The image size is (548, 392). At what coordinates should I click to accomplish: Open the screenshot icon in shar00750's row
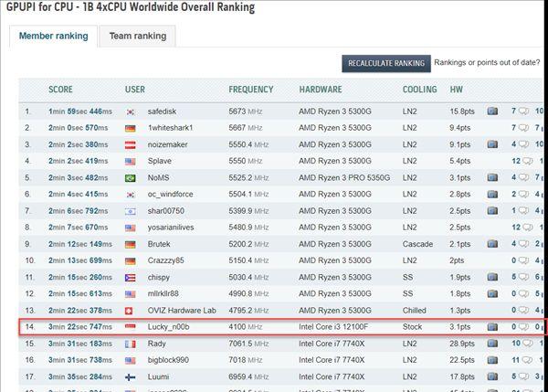click(x=492, y=211)
